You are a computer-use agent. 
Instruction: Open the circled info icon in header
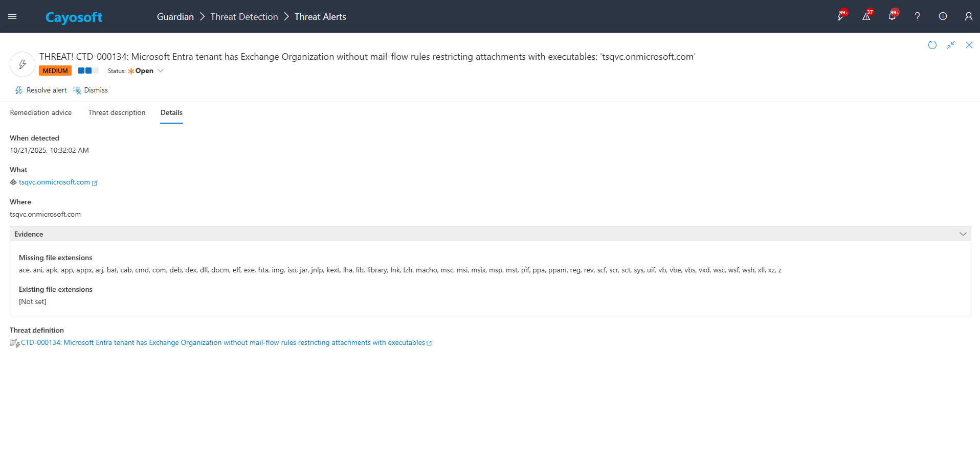click(x=943, y=16)
